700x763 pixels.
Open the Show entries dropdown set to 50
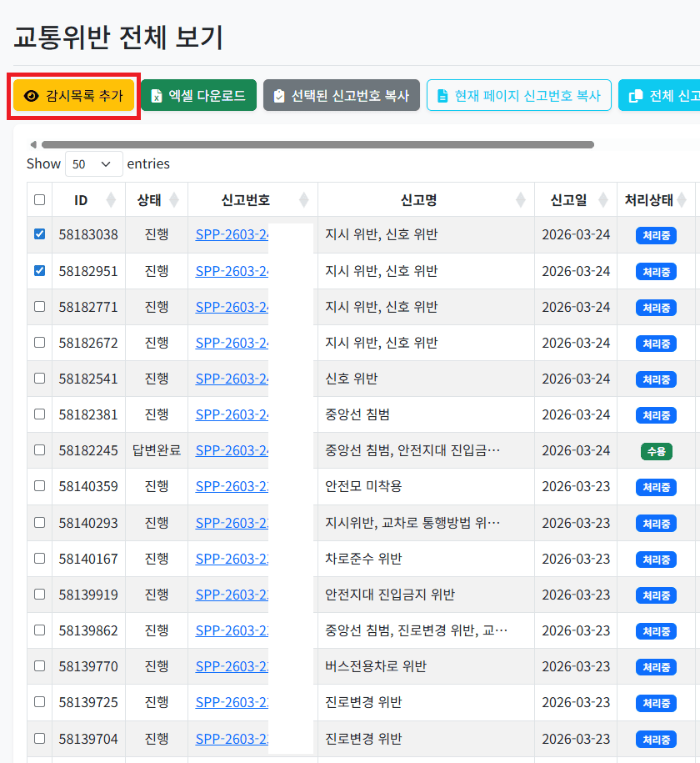pos(93,163)
